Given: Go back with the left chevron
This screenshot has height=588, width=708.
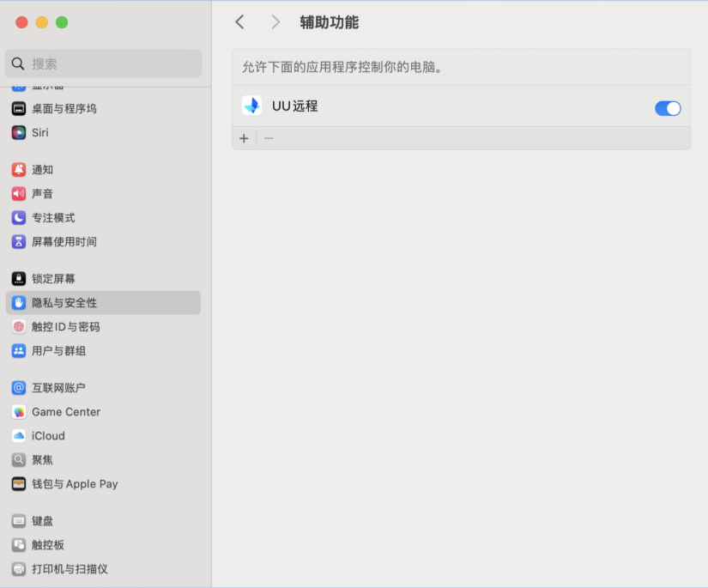Looking at the screenshot, I should point(240,22).
